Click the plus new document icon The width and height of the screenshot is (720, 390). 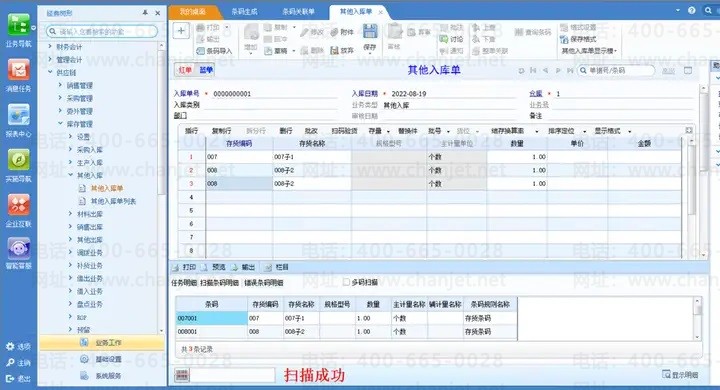(181, 31)
